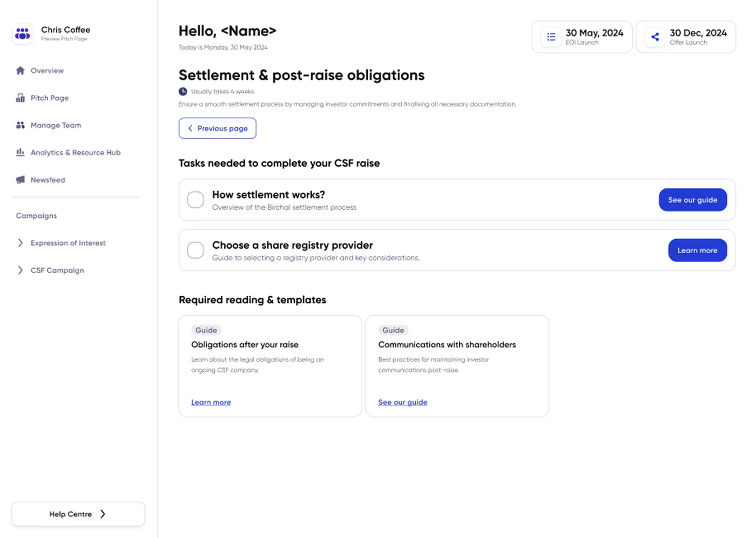Click the Guide tag on Communications card

393,330
